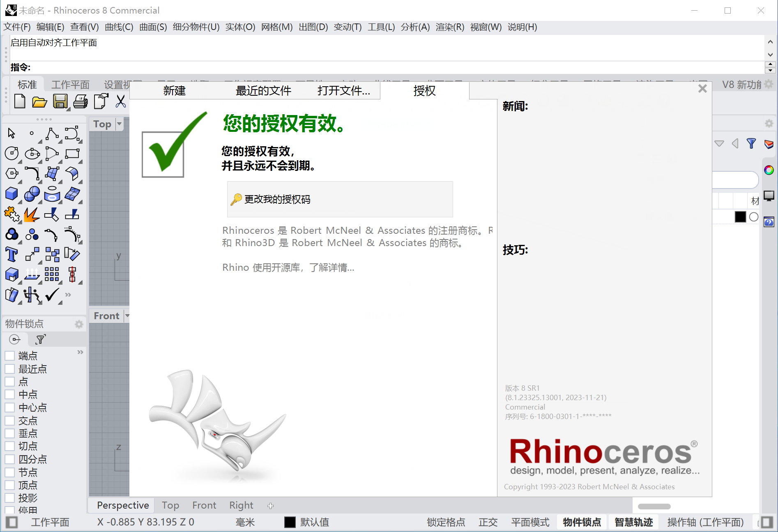The image size is (778, 532).
Task: Enable the 端点 object snap checkbox
Action: [x=10, y=356]
